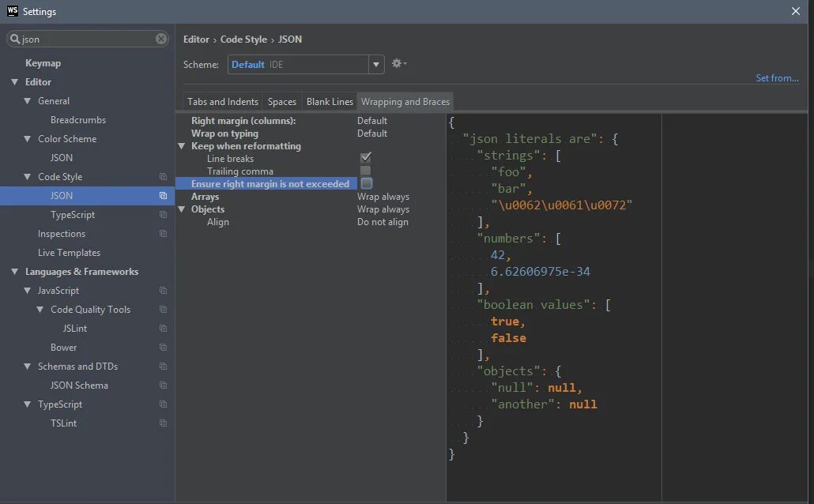Collapse Languages & Frameworks node

click(14, 272)
